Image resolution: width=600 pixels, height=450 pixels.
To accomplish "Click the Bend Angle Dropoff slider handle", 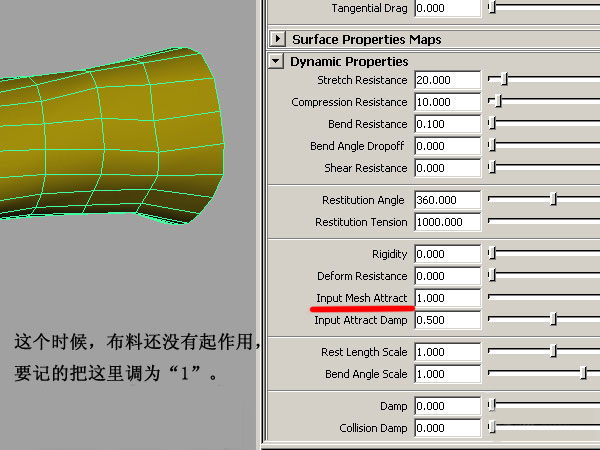I will pyautogui.click(x=492, y=145).
